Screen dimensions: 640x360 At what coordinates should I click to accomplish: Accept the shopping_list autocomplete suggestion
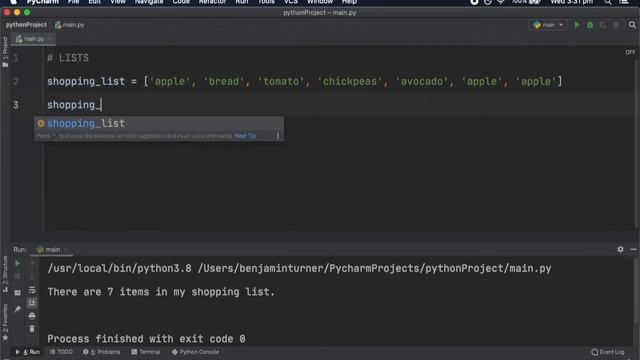coord(159,123)
